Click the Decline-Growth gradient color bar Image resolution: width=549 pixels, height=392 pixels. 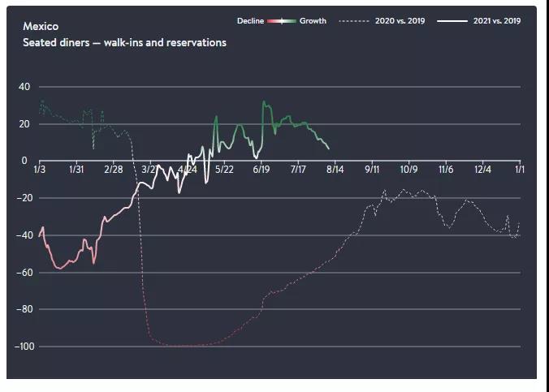(283, 21)
